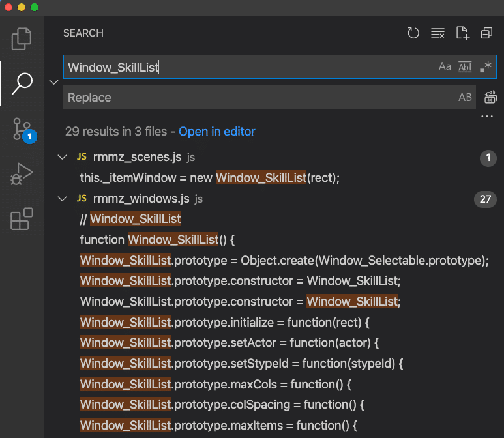Screen dimensions: 504x438
Task: Open Source Control with 1 pending change
Action: 23,130
